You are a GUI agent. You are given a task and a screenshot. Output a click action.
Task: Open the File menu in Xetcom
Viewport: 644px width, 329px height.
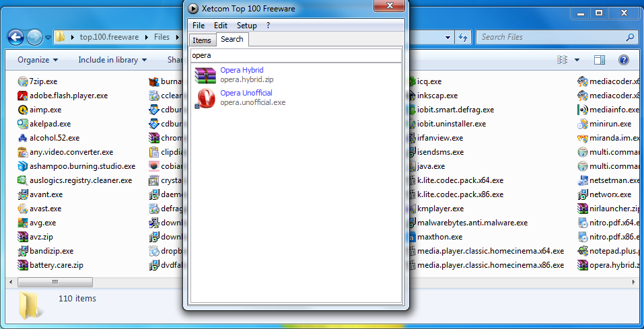pos(199,26)
